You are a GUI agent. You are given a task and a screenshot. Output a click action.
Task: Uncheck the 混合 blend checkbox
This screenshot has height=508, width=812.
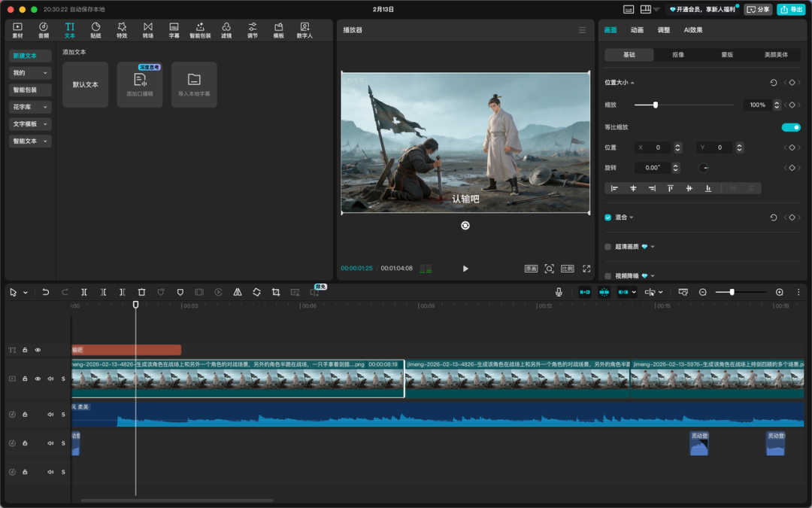pyautogui.click(x=608, y=217)
